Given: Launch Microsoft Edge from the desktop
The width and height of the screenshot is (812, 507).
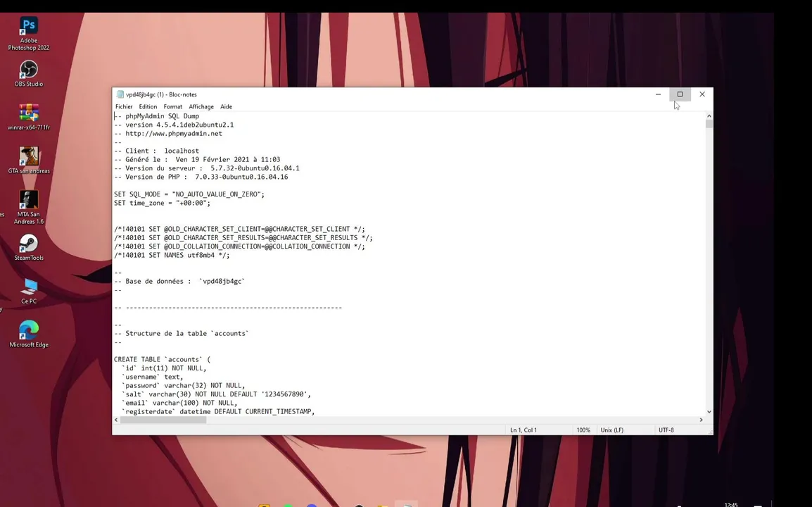Looking at the screenshot, I should coord(28,334).
